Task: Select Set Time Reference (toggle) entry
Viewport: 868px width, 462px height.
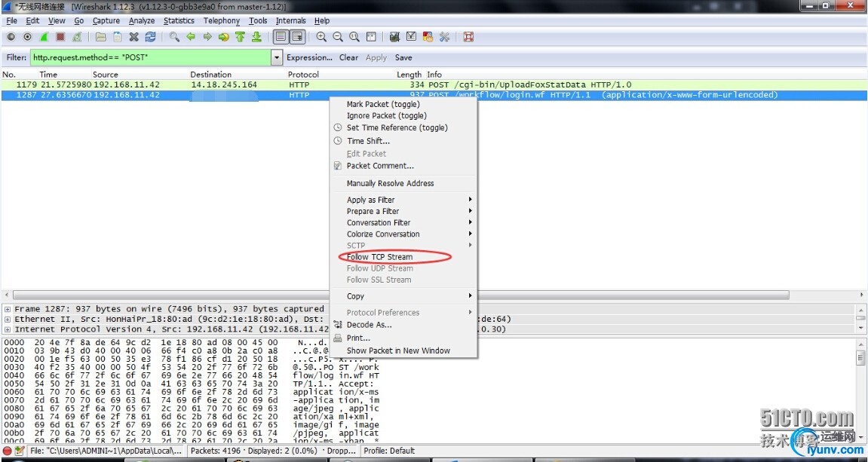Action: [403, 127]
